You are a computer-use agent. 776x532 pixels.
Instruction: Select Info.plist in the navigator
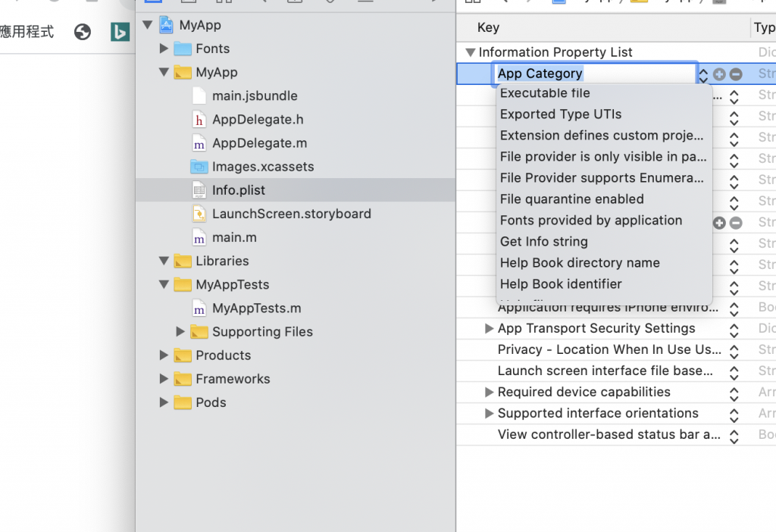[x=238, y=190]
